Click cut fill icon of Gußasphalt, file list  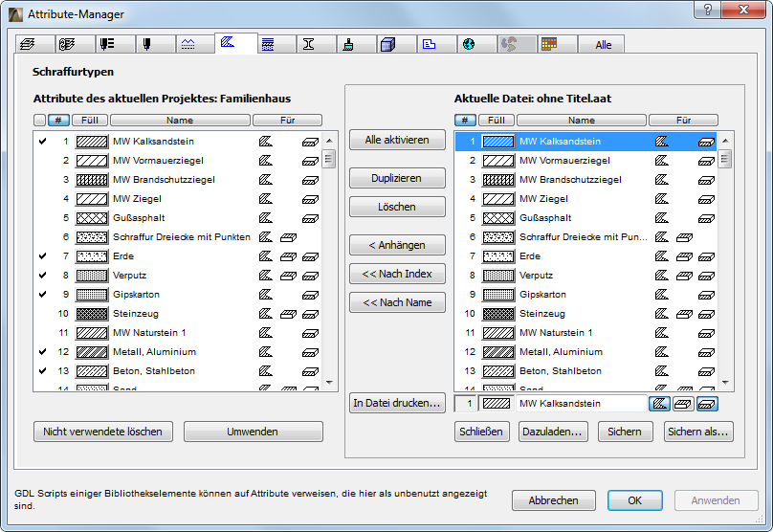706,218
